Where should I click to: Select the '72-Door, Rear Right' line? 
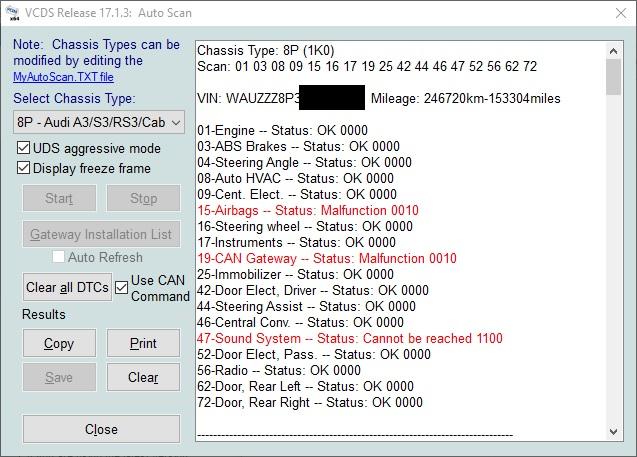click(x=310, y=403)
